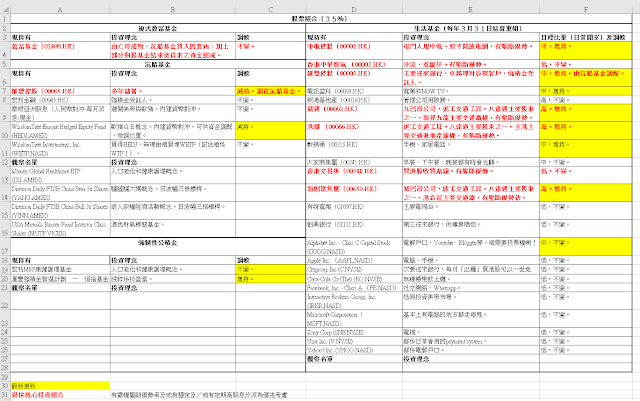Viewport: 640px width, 401px height.
Task: Select the 有線寬頻 (01097.HK) cell
Action: [x=354, y=211]
